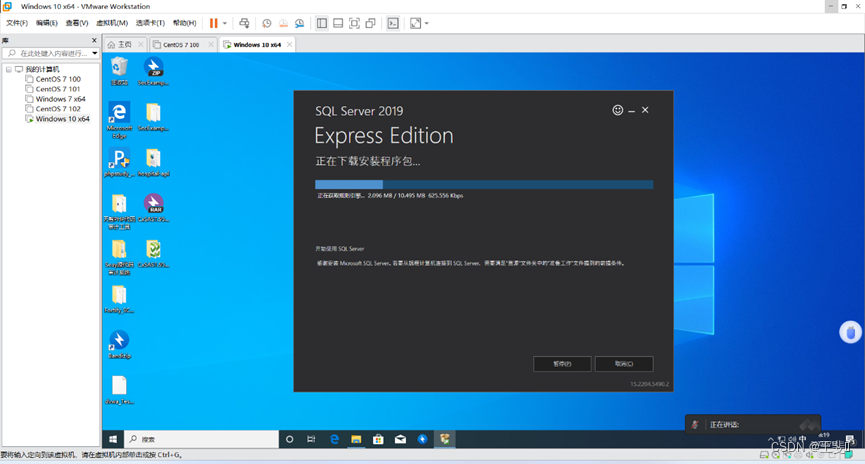This screenshot has width=865, height=464.
Task: Click the download progress bar
Action: tap(484, 184)
